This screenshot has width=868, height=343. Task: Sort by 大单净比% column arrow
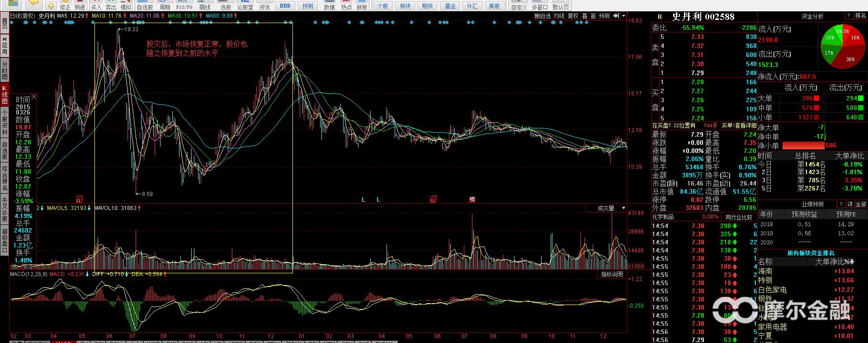click(x=852, y=262)
